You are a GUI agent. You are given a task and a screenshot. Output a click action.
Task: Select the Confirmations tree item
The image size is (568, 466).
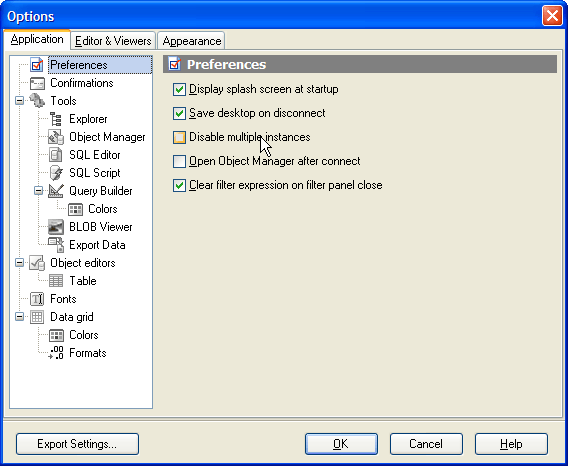(x=82, y=83)
